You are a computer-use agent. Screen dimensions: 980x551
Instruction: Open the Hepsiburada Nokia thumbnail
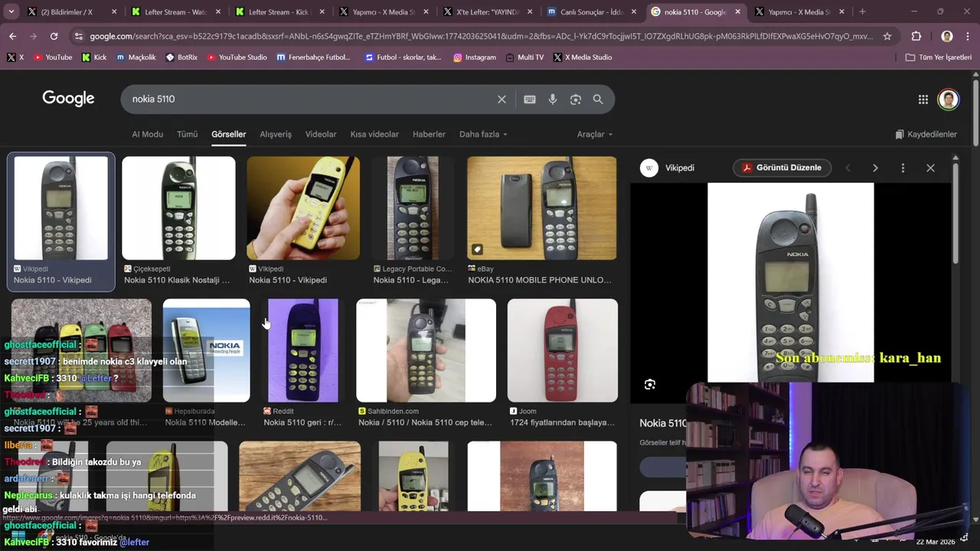[x=206, y=350]
